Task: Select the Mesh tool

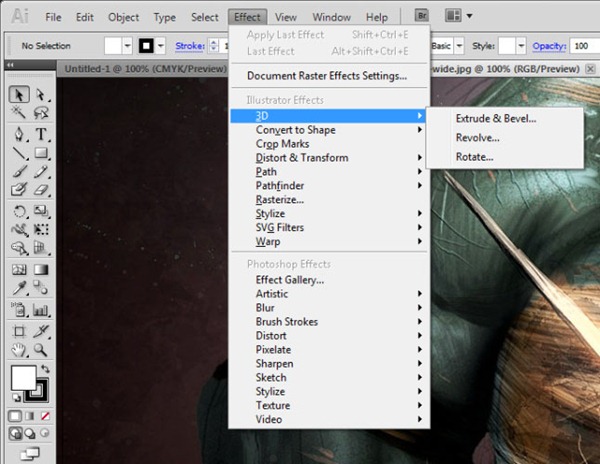Action: (19, 270)
